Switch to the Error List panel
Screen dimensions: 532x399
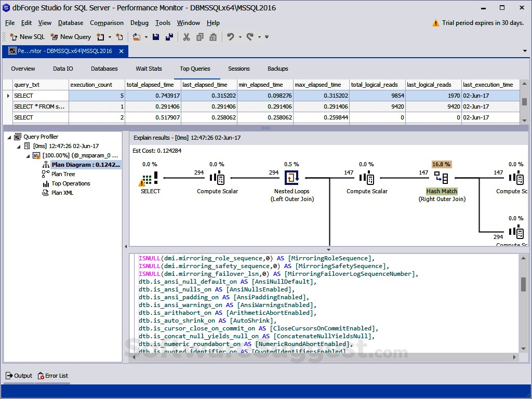(x=52, y=376)
